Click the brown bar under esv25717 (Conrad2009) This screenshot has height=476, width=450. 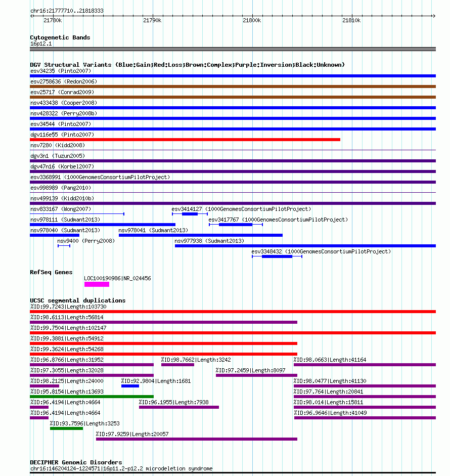[233, 97]
